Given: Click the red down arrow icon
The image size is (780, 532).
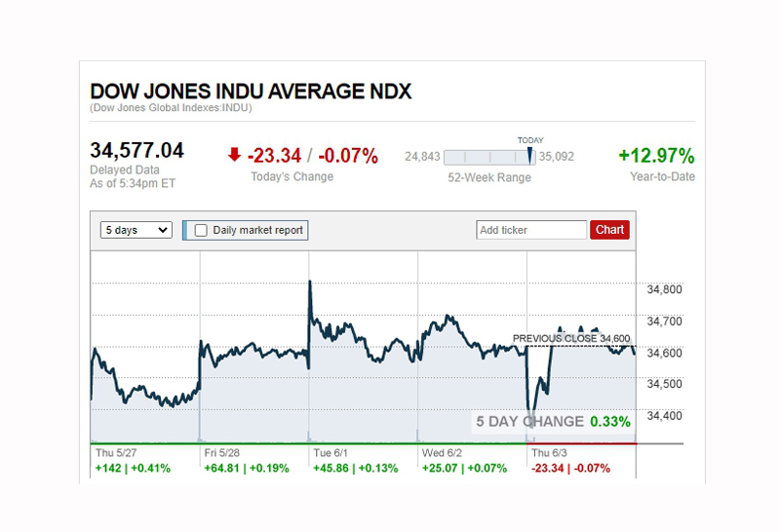Looking at the screenshot, I should (x=234, y=155).
